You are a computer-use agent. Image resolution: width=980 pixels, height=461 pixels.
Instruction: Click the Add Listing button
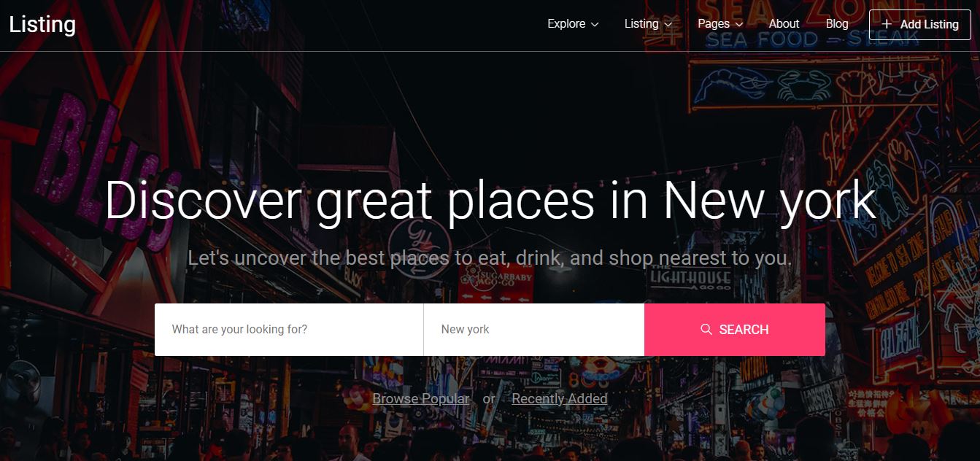point(919,24)
